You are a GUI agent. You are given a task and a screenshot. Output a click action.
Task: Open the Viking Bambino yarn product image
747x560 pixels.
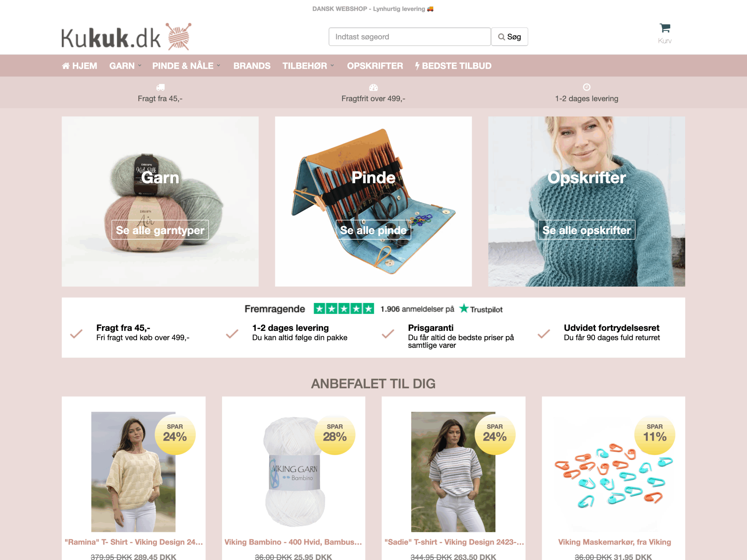point(294,472)
